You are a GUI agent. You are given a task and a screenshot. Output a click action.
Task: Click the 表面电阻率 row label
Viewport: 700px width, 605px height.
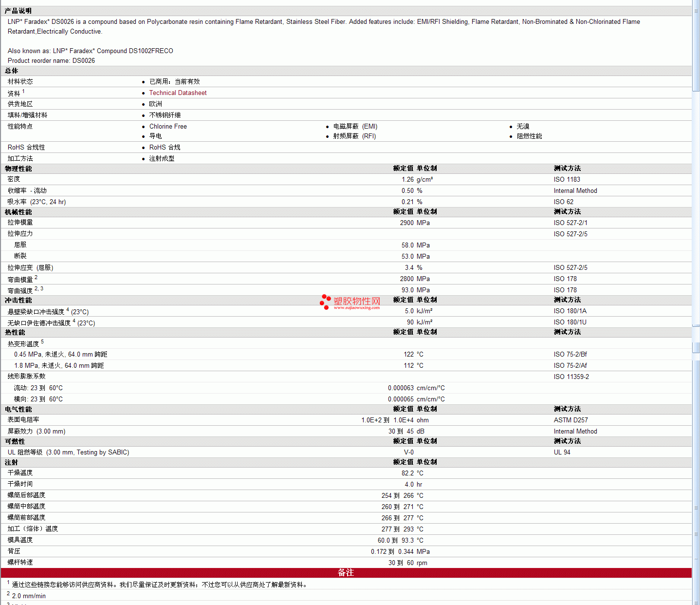pos(23,419)
